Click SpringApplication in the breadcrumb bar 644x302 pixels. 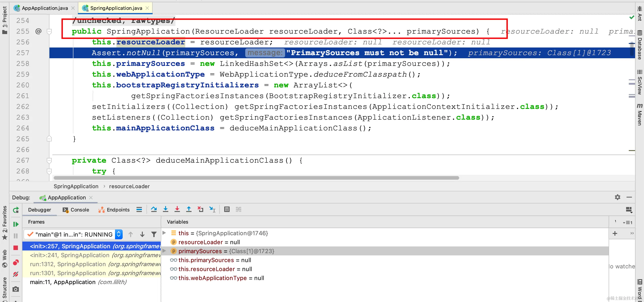[x=76, y=186]
